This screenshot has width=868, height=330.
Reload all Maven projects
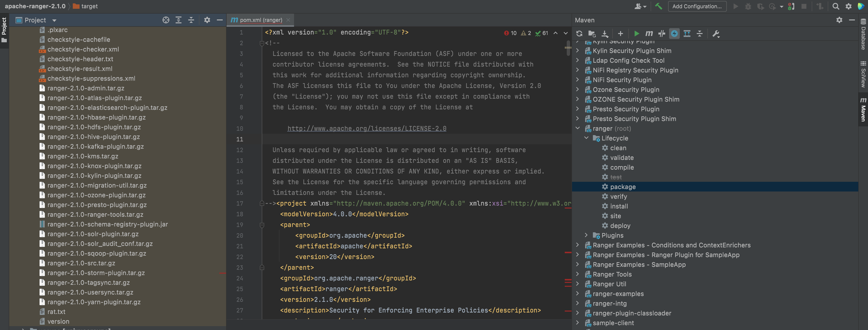click(x=579, y=33)
